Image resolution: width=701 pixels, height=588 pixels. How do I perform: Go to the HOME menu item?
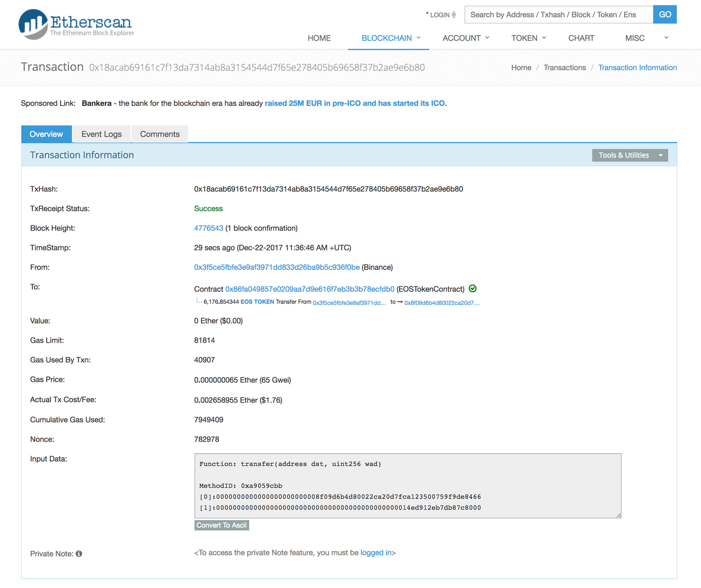coord(319,38)
